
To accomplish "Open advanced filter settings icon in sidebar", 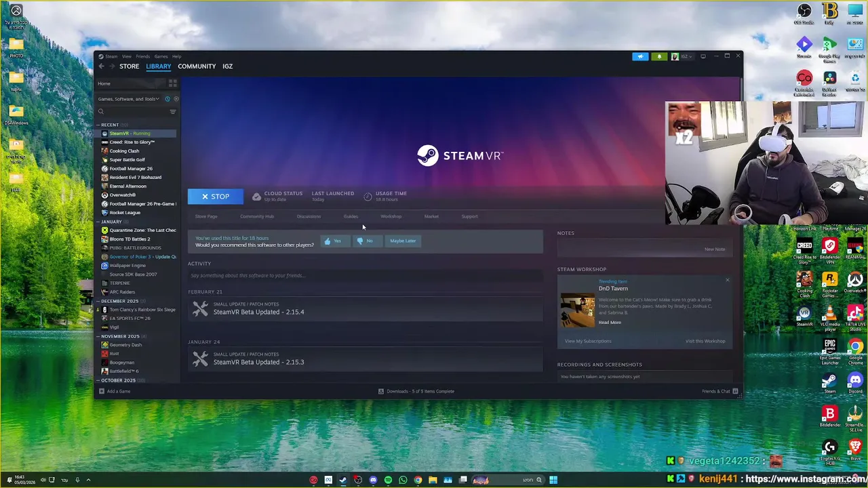I will (x=173, y=112).
